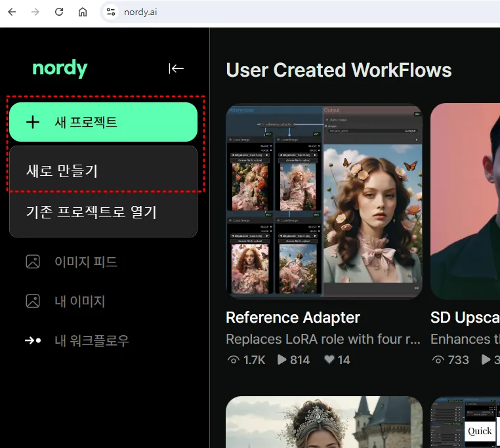This screenshot has width=500, height=448.
Task: Collapse the sidebar with the arrow icon
Action: pos(176,68)
